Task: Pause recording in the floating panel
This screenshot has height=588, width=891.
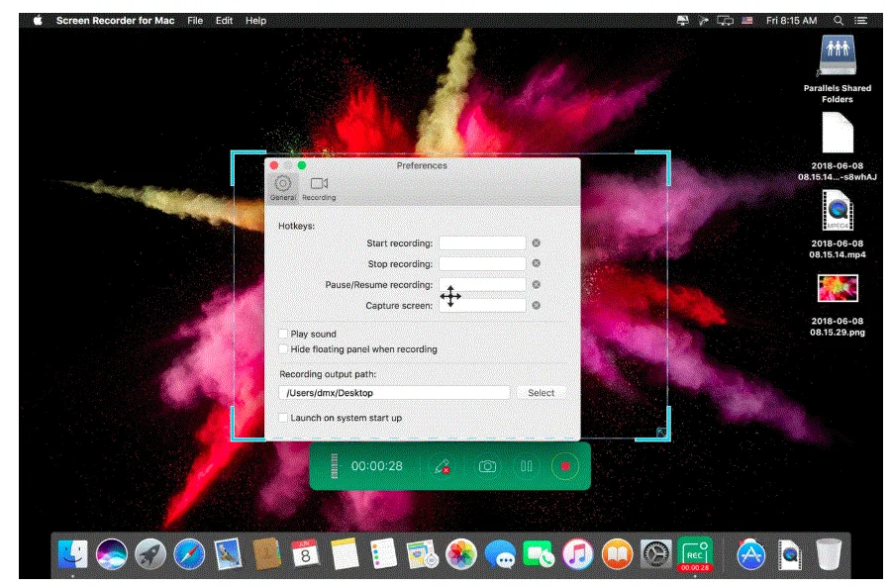Action: [x=527, y=466]
